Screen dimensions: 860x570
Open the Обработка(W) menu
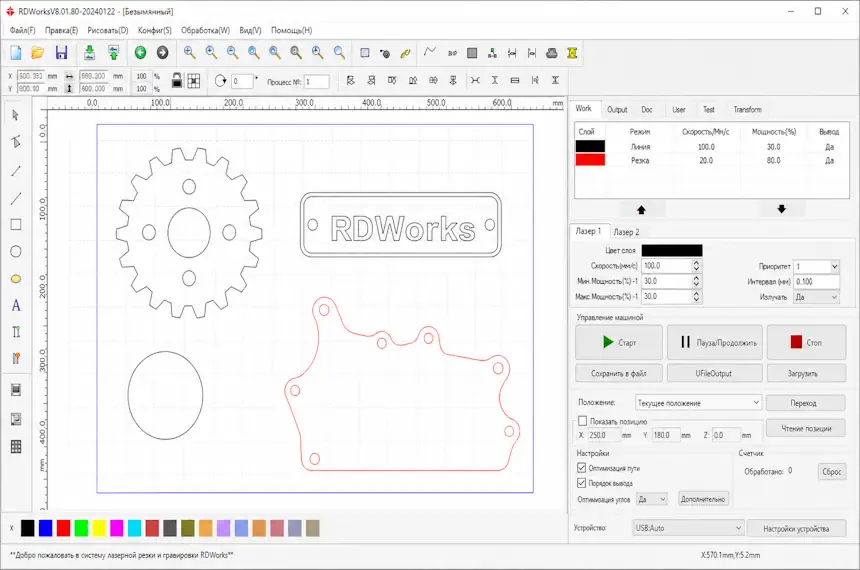pos(205,30)
